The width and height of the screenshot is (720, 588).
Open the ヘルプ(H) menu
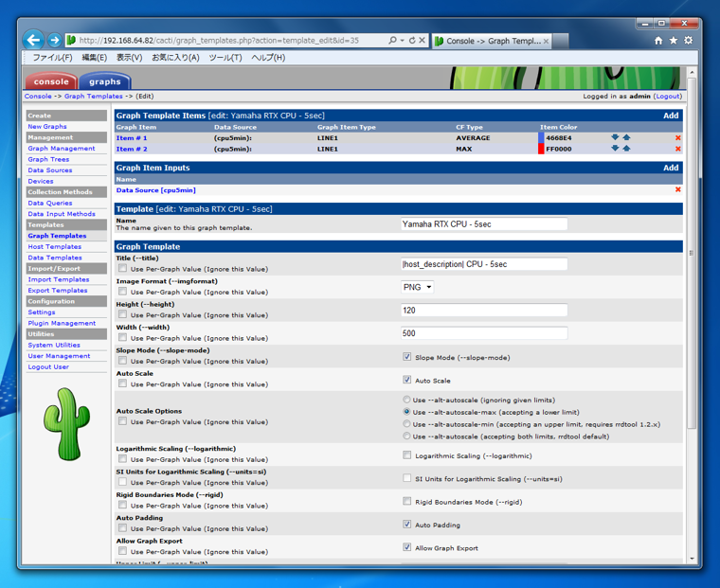point(268,58)
